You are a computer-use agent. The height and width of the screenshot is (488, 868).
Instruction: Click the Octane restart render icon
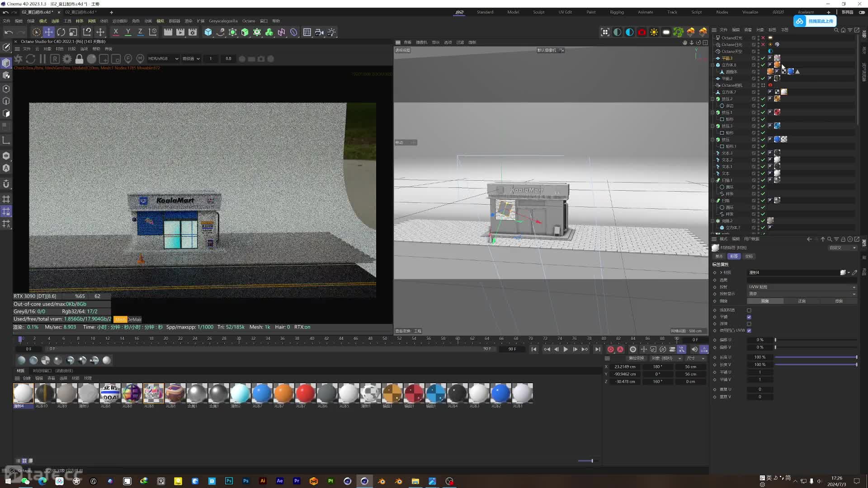coord(30,59)
